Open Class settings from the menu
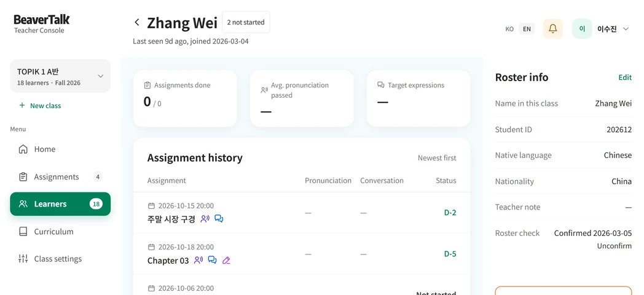Image resolution: width=644 pixels, height=295 pixels. tap(60, 259)
